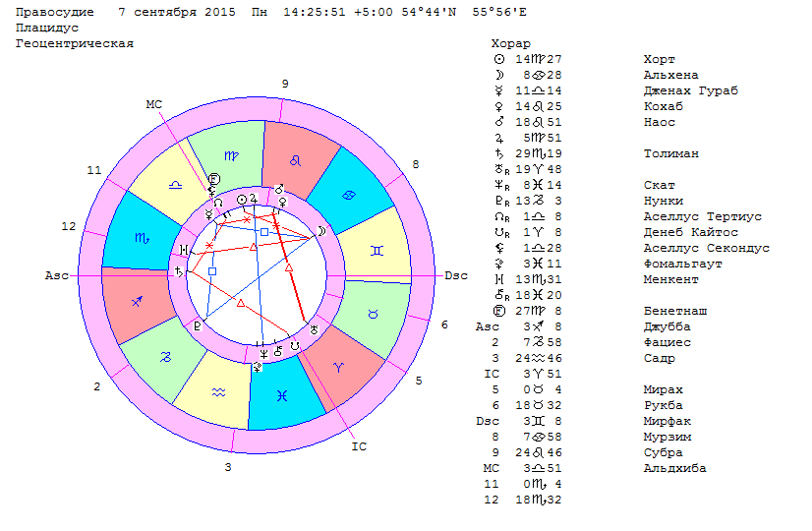Click the Virgo glyph in the zodiac wheel
Viewport: 812px width, 531px height.
(x=229, y=155)
